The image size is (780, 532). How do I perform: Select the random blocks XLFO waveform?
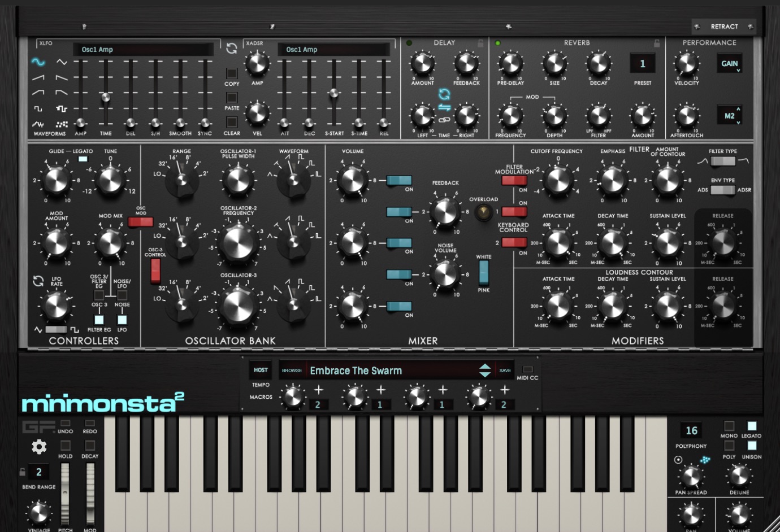[62, 124]
